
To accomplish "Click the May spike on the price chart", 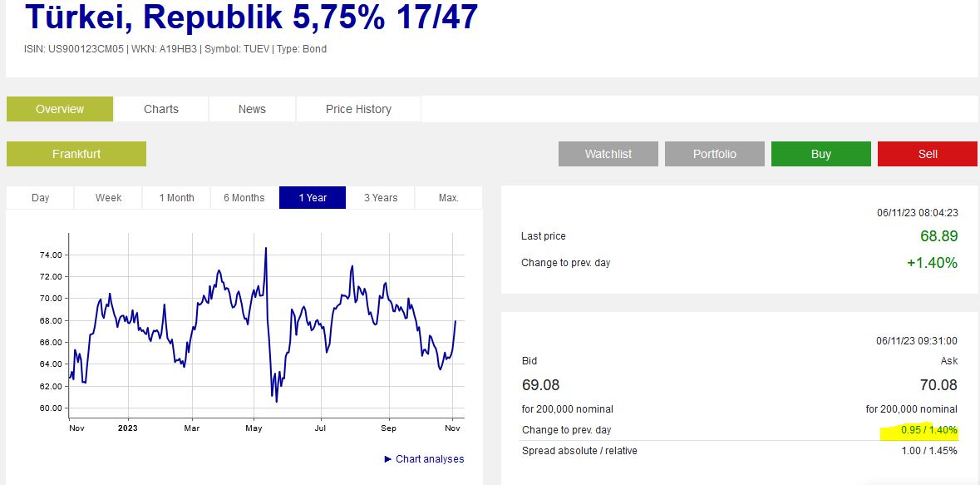I will [266, 249].
